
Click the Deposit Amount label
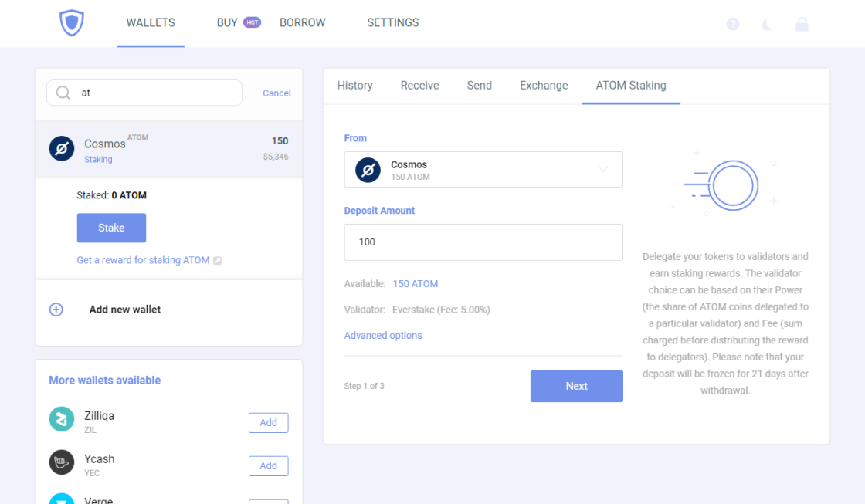click(379, 211)
